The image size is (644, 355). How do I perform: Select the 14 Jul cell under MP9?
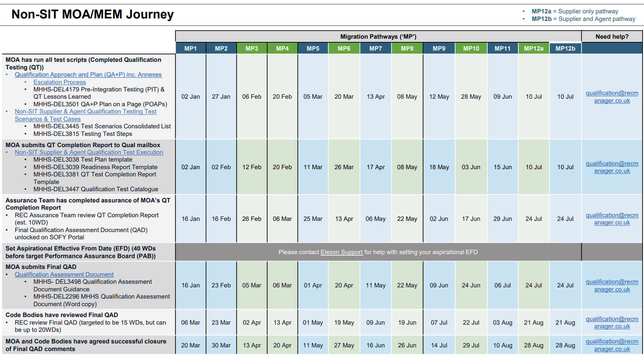(439, 345)
